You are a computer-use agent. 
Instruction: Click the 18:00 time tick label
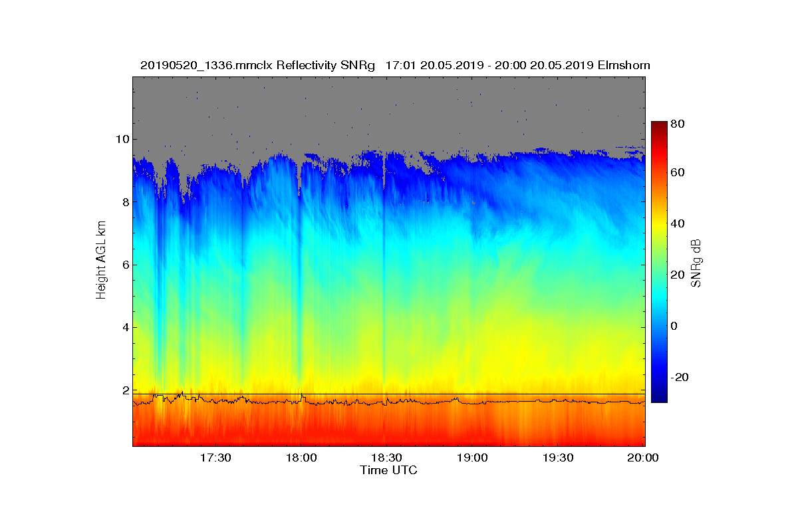tap(301, 458)
